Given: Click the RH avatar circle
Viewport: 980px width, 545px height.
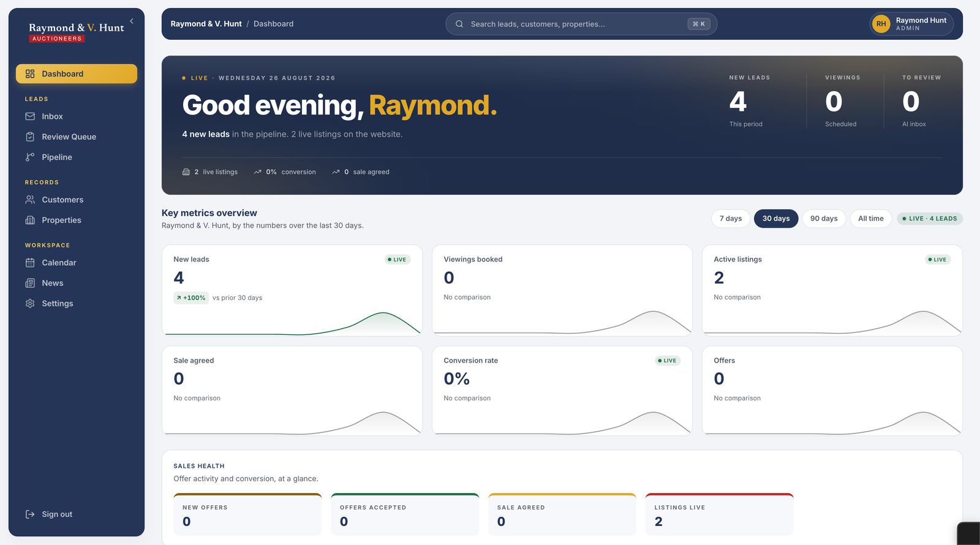Looking at the screenshot, I should 881,24.
